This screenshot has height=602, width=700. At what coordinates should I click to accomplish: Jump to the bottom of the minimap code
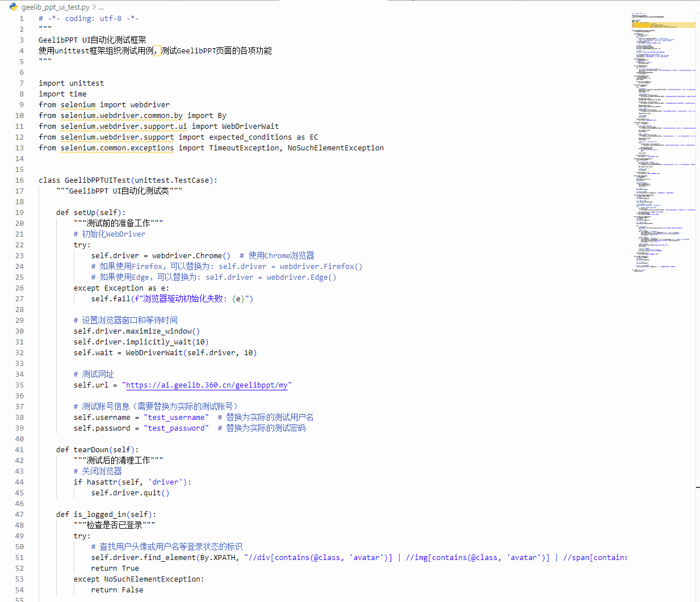coord(639,271)
